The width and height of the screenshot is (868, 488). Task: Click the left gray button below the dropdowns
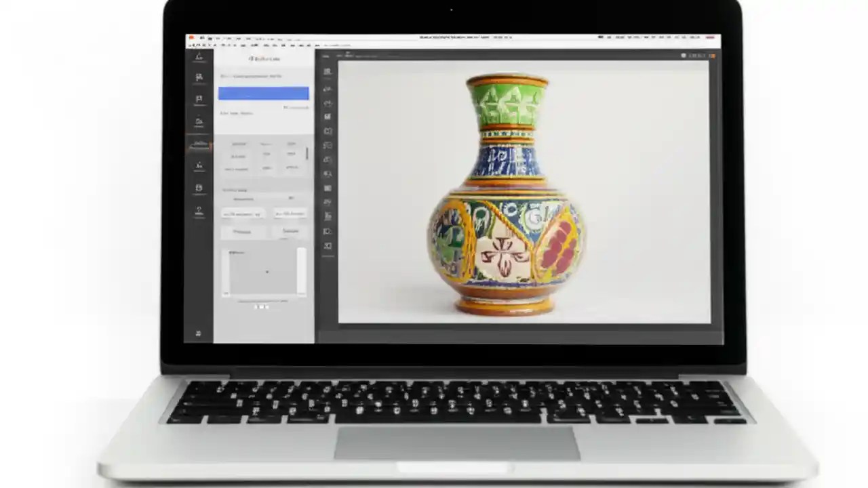click(243, 231)
